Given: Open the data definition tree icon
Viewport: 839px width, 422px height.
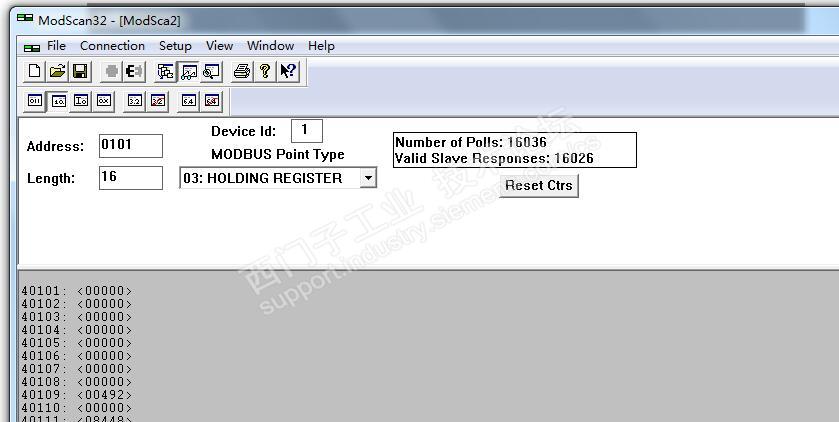Looking at the screenshot, I should click(165, 71).
